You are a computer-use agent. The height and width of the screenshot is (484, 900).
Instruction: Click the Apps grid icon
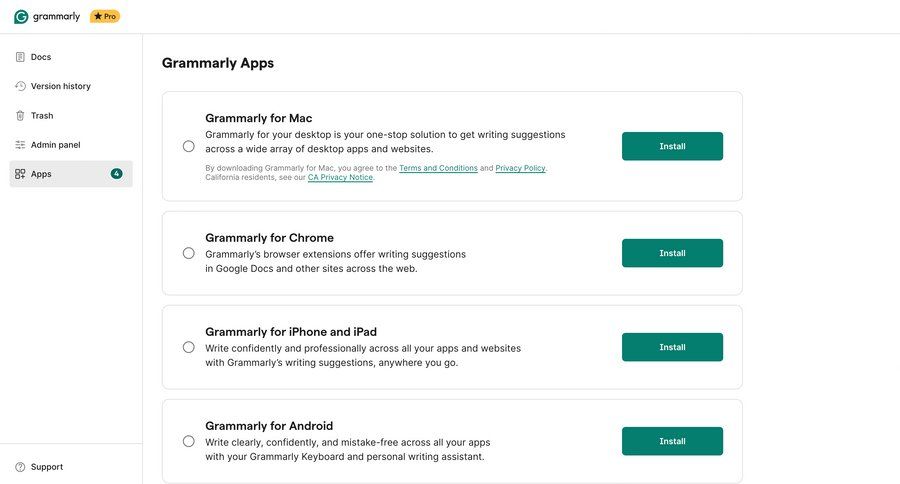(x=20, y=174)
